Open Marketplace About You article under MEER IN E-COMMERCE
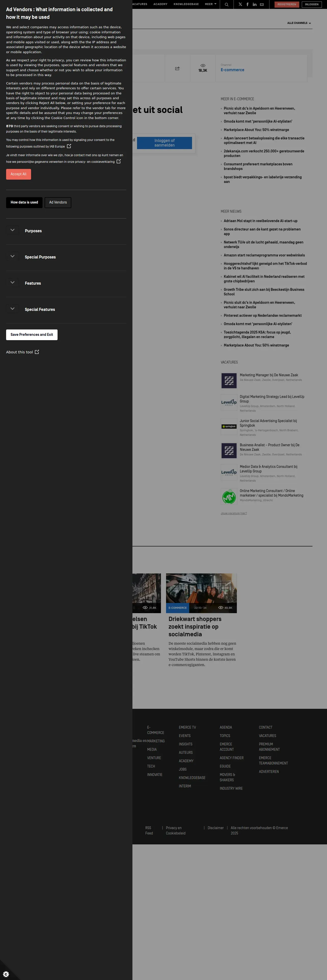 (256, 130)
